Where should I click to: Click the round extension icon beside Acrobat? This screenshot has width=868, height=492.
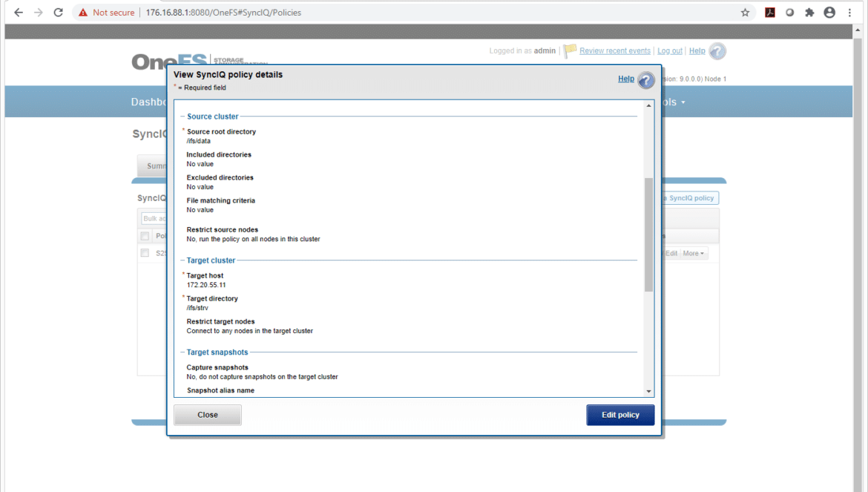(x=790, y=12)
